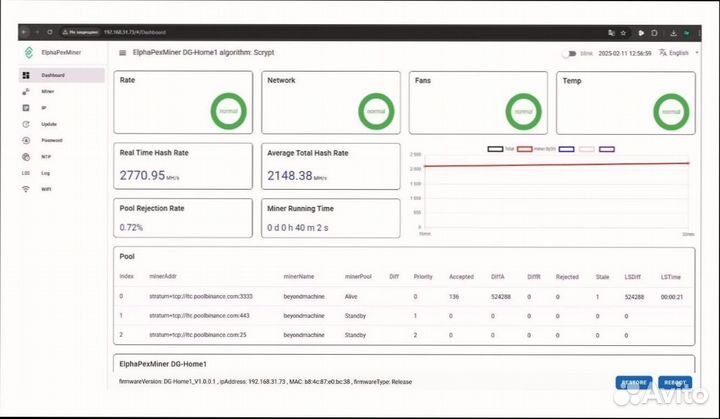Open the Miner page icon in sidebar
The width and height of the screenshot is (720, 419).
[x=25, y=91]
